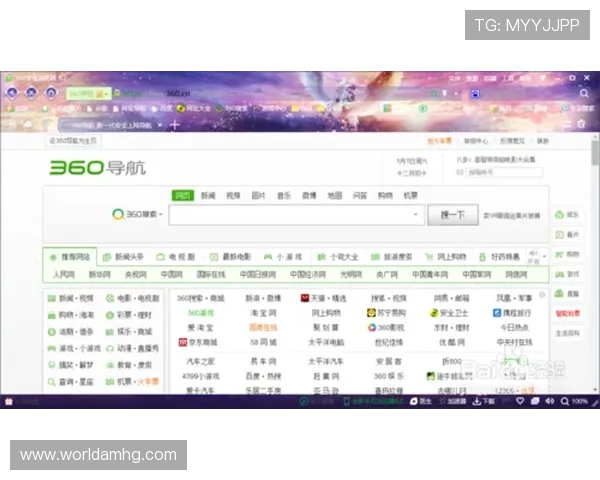Select the 图片 search category tab
This screenshot has width=600, height=480.
(x=258, y=196)
